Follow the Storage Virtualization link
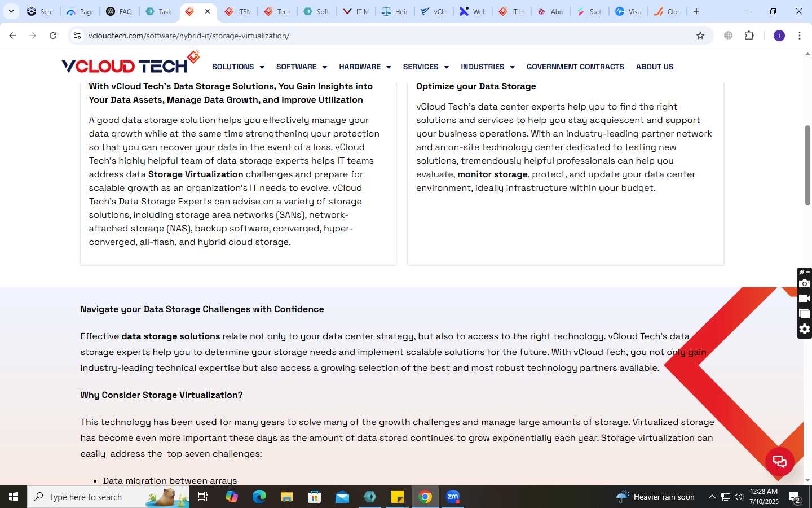 click(x=196, y=174)
